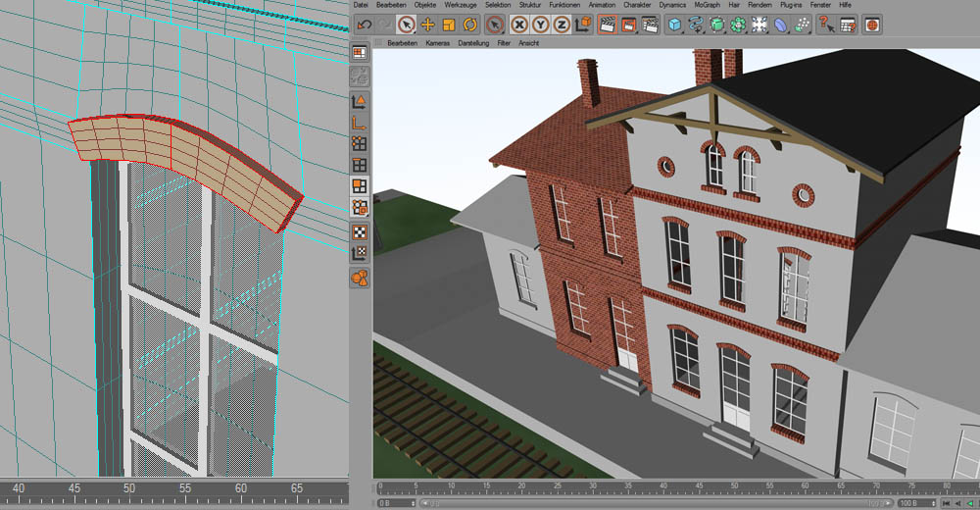Expand the spline objects dropdown
Viewport: 980px width, 510px height.
coord(697,25)
